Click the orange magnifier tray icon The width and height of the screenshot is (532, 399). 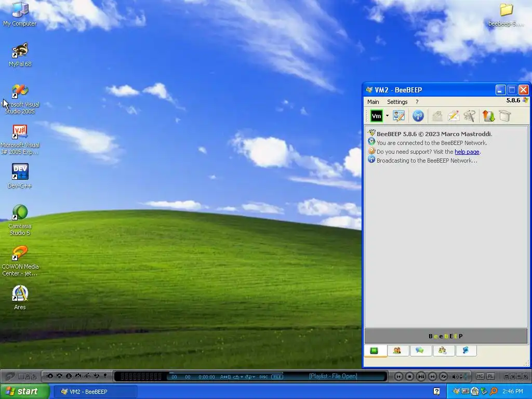[x=494, y=391]
